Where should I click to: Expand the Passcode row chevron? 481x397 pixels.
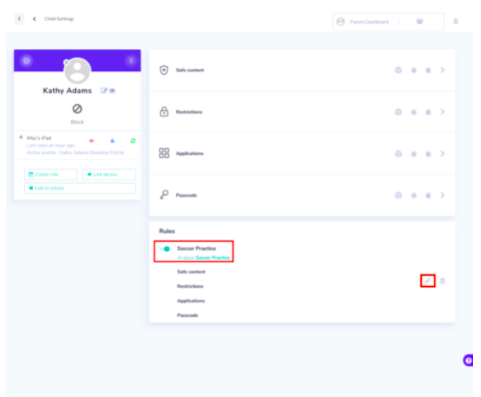coord(442,195)
